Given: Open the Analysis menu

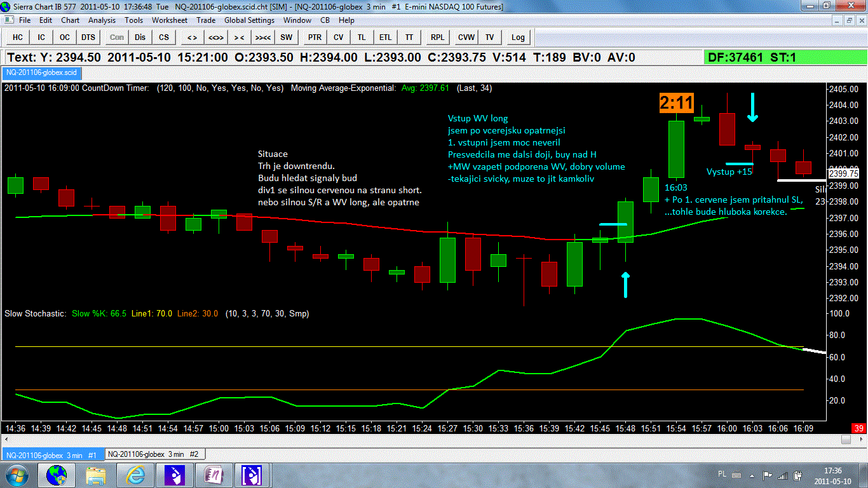Looking at the screenshot, I should coord(102,20).
